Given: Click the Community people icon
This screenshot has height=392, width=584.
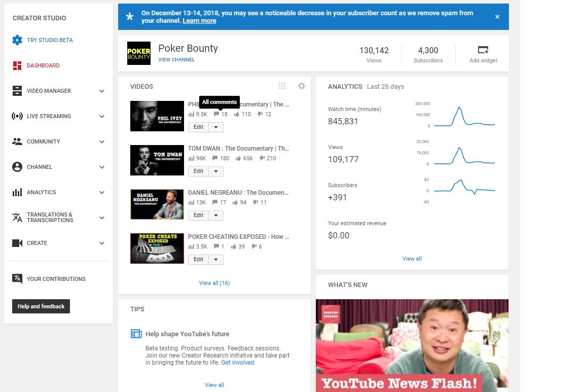Looking at the screenshot, I should (x=17, y=141).
